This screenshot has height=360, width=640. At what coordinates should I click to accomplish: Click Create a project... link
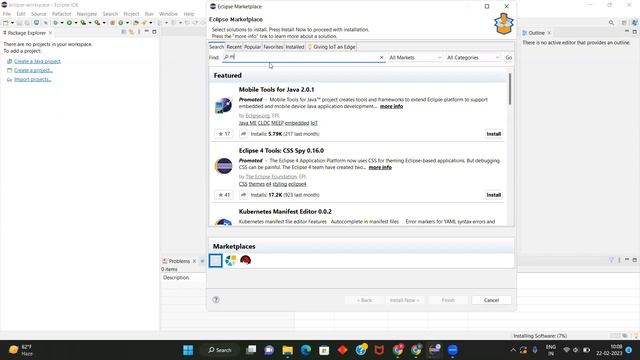point(33,70)
